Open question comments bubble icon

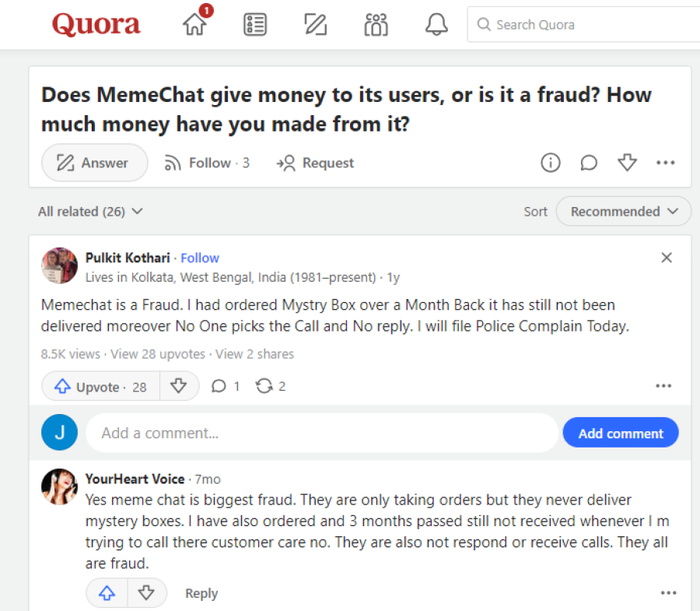(589, 163)
